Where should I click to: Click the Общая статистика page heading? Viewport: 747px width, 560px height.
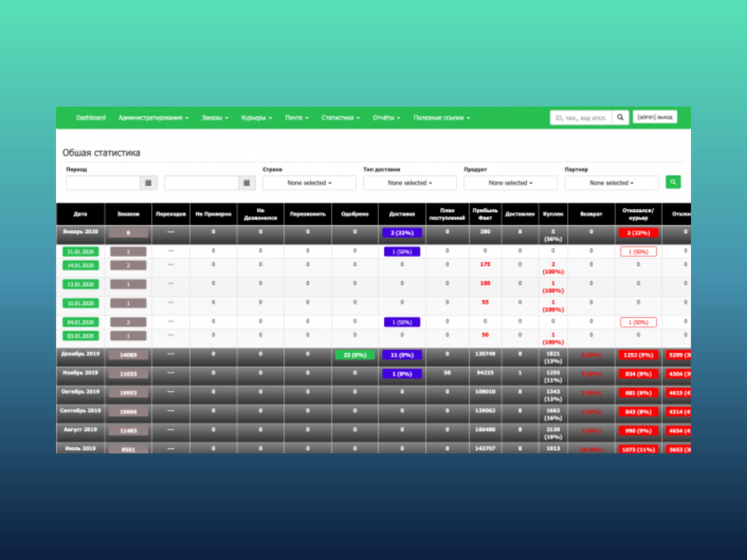(x=101, y=153)
